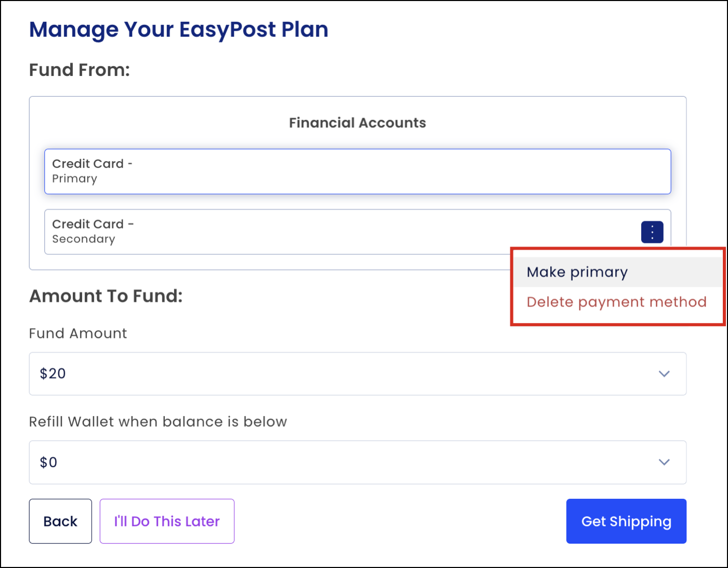Click the Fund From label
728x568 pixels.
80,70
